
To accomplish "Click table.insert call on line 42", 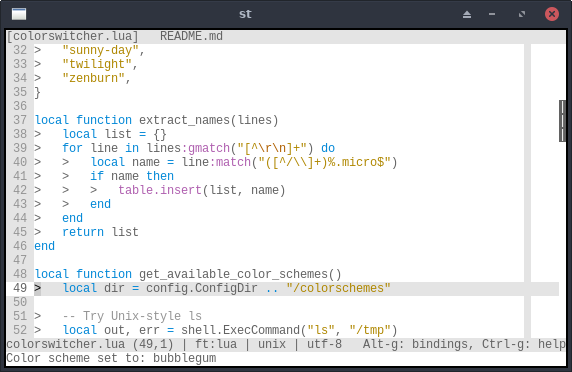I will [x=160, y=190].
